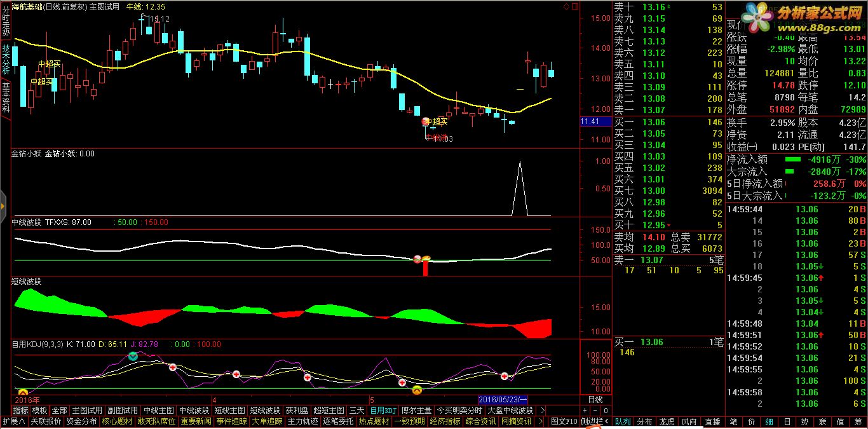
Task: Open the 经济指标 button
Action: [445, 421]
